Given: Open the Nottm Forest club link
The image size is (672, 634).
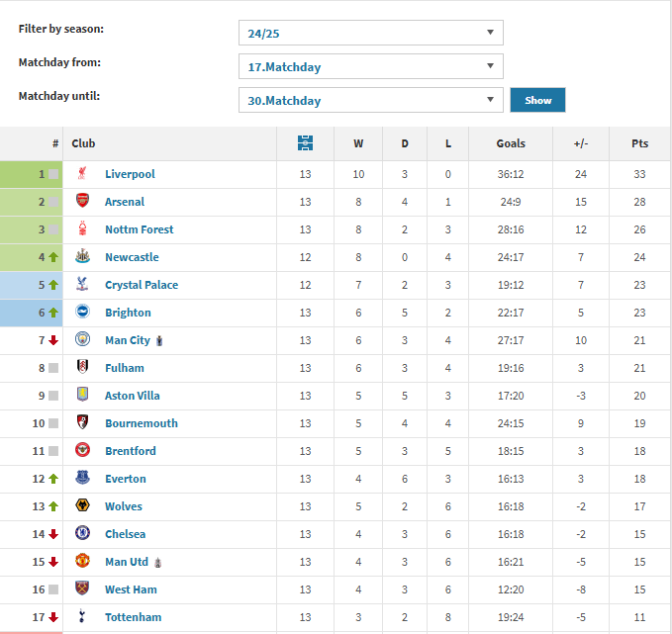Looking at the screenshot, I should [140, 229].
